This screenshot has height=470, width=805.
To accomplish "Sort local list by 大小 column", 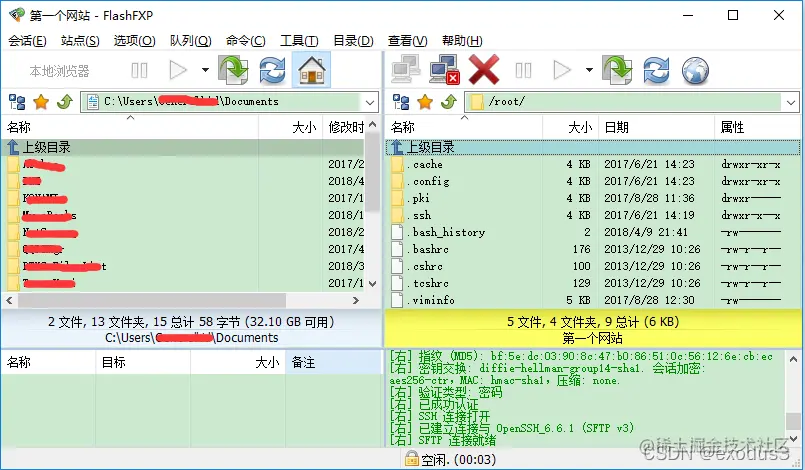I will pos(291,127).
